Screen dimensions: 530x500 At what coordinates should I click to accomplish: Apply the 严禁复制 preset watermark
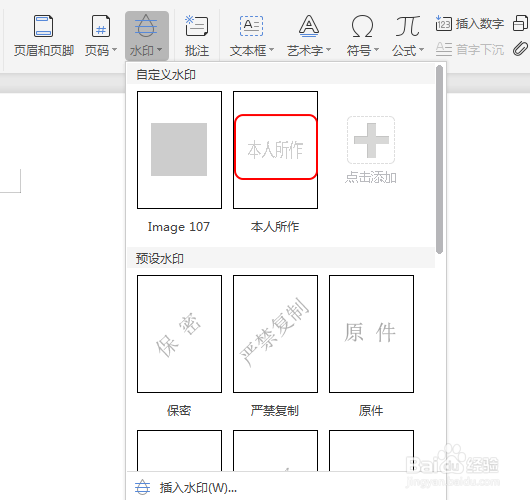coord(275,334)
